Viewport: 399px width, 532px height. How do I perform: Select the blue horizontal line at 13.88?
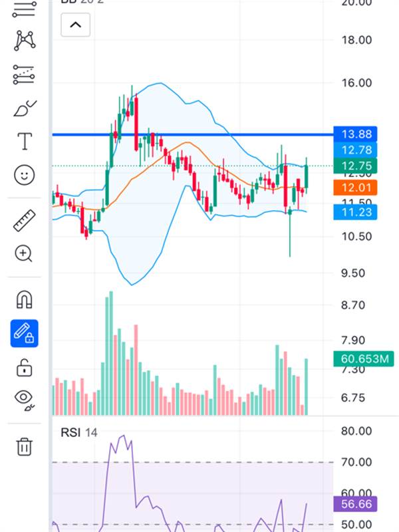pos(193,135)
